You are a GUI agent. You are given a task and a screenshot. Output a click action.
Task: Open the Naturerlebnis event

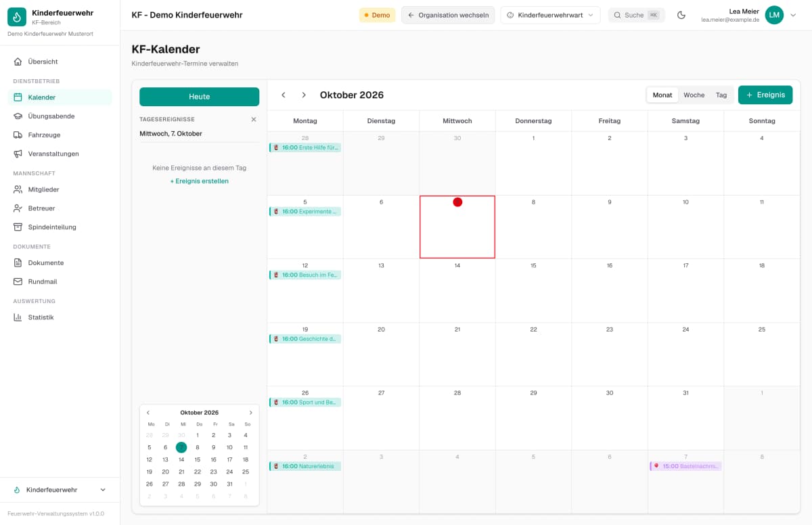point(305,466)
